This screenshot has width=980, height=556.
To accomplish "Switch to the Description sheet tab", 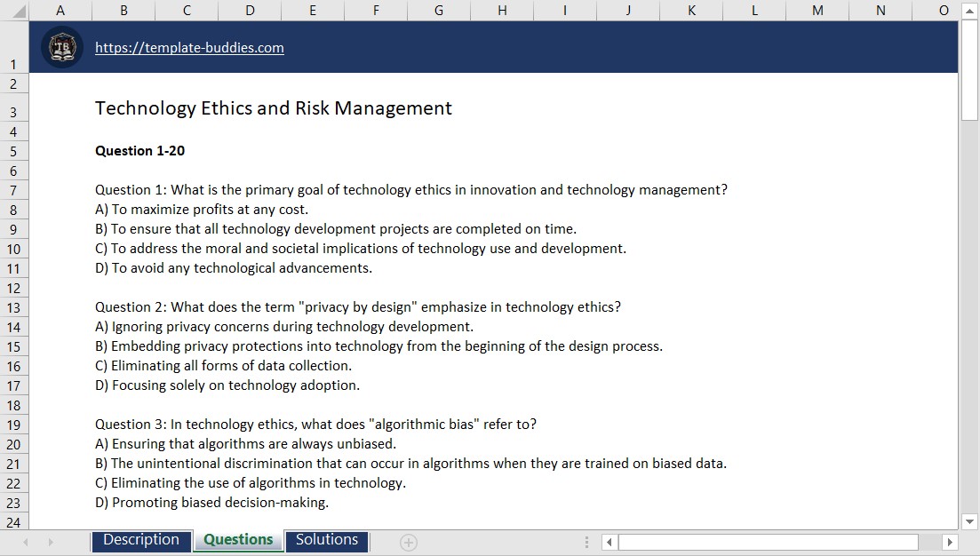I will click(141, 540).
